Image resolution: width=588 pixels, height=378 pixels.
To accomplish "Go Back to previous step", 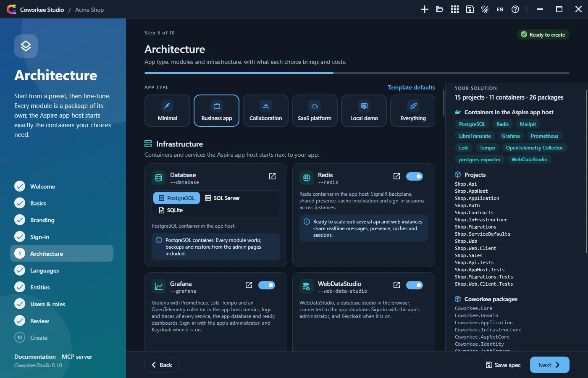I will (x=161, y=365).
